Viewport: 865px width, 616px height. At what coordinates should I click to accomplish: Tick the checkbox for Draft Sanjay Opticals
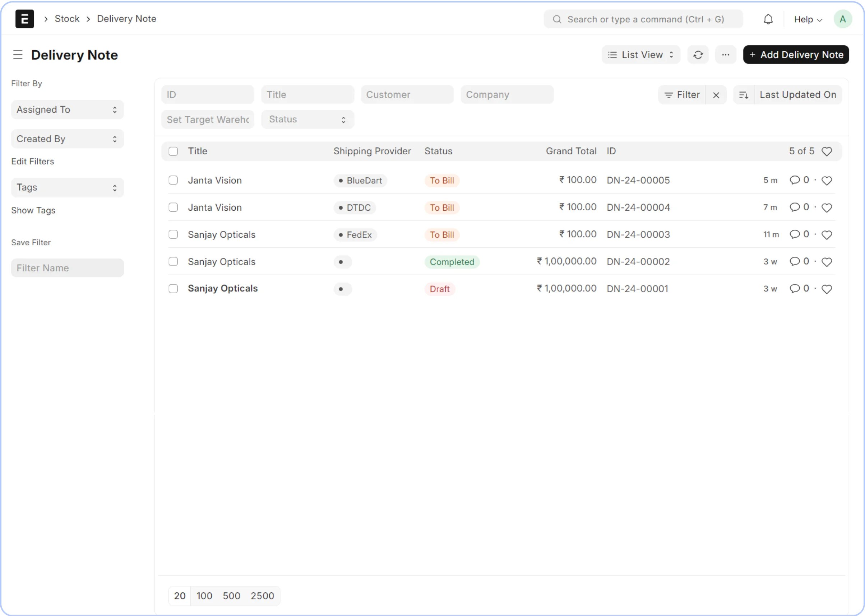pos(173,289)
